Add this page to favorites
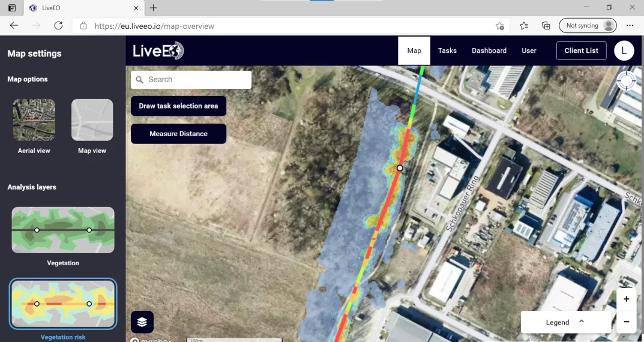Screen dimensions: 644x342 [x=499, y=26]
